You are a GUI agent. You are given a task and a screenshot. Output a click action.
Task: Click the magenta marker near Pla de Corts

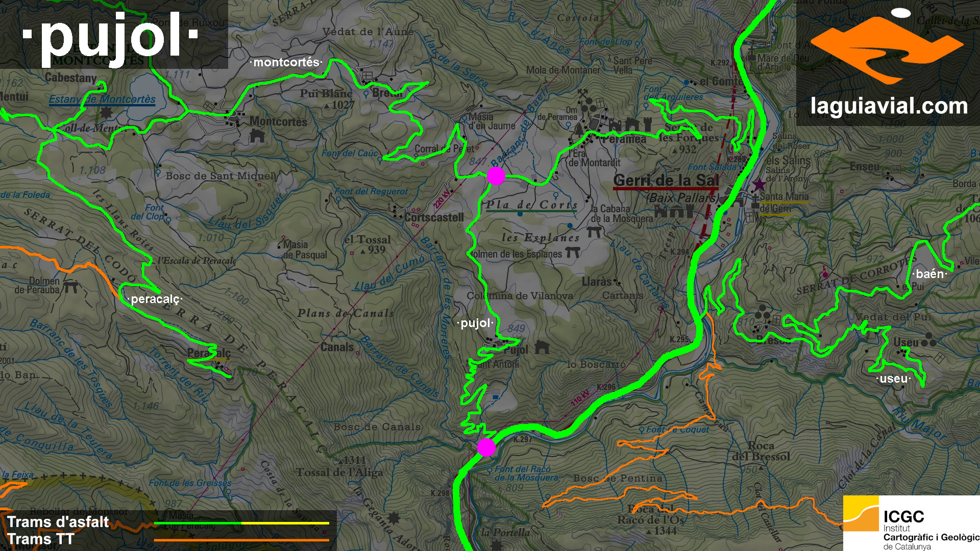(x=496, y=176)
